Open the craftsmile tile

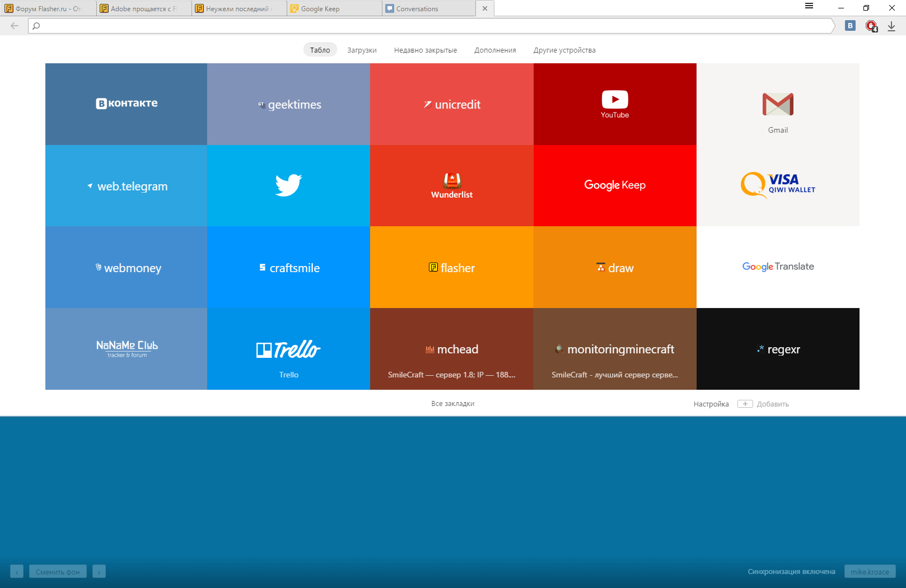(x=288, y=267)
